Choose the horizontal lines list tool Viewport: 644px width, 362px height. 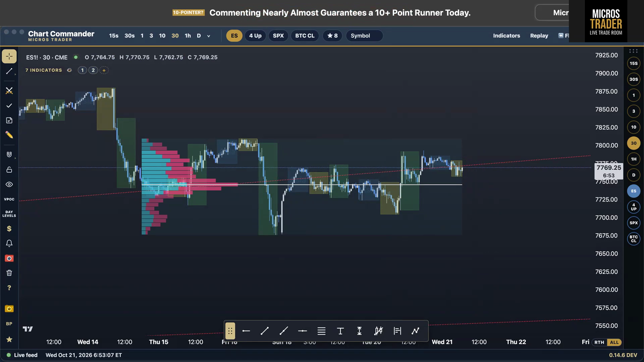(321, 331)
